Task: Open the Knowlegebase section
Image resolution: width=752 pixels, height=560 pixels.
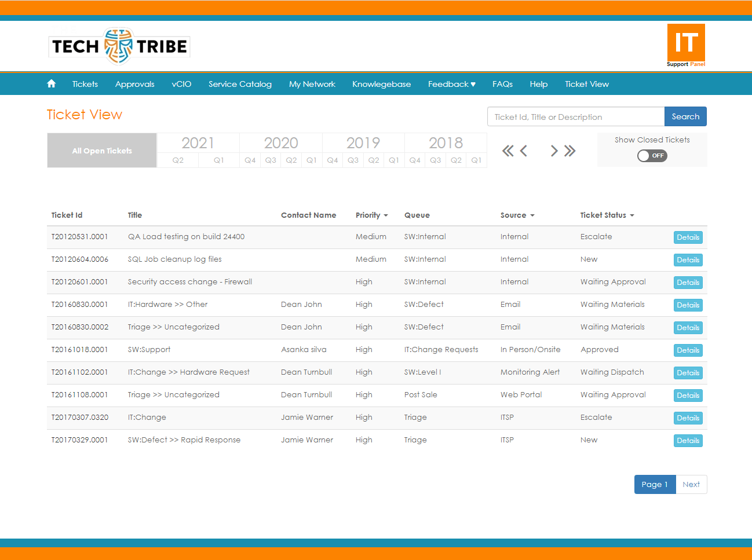Action: coord(381,83)
